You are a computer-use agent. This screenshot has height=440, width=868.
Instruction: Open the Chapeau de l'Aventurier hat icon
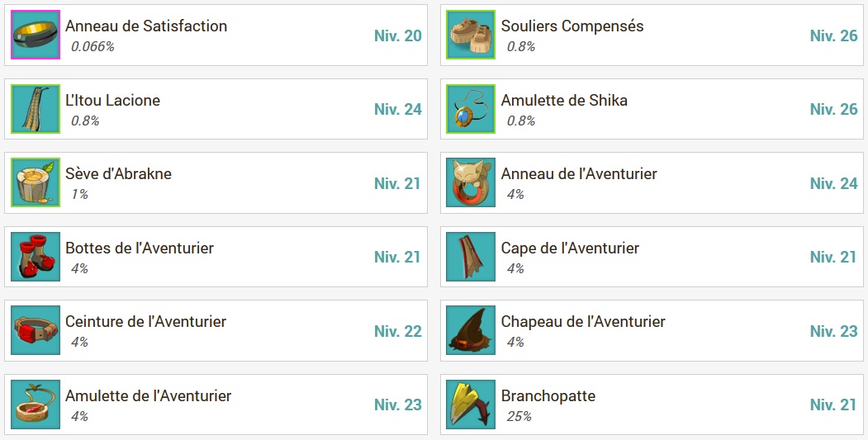pyautogui.click(x=471, y=330)
